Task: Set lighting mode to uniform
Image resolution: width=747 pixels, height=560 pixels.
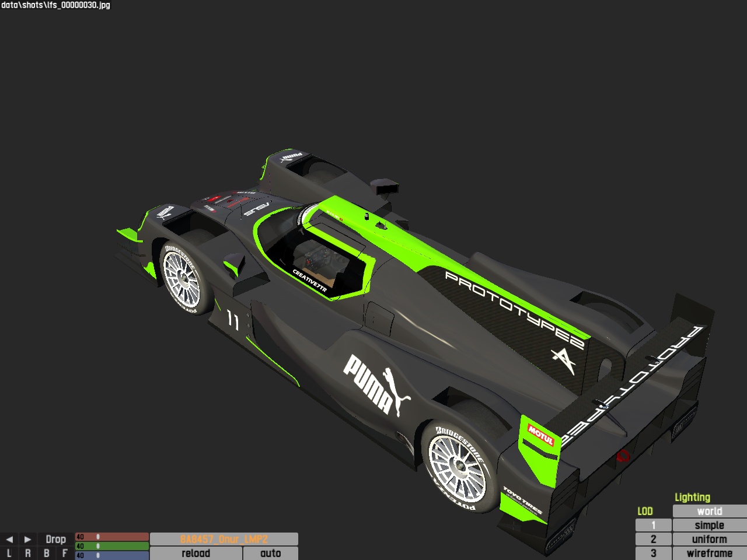Action: (x=710, y=539)
